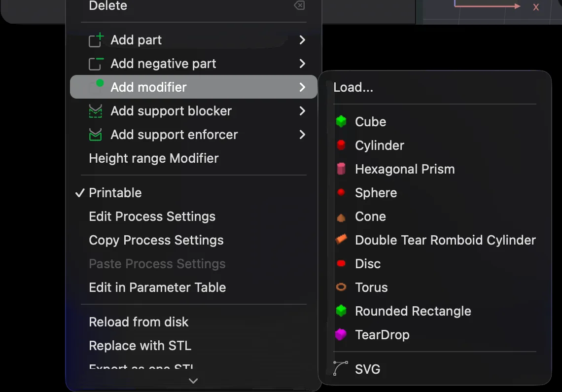Pick the Rounded Rectangle label
The width and height of the screenshot is (562, 392).
[x=413, y=311]
